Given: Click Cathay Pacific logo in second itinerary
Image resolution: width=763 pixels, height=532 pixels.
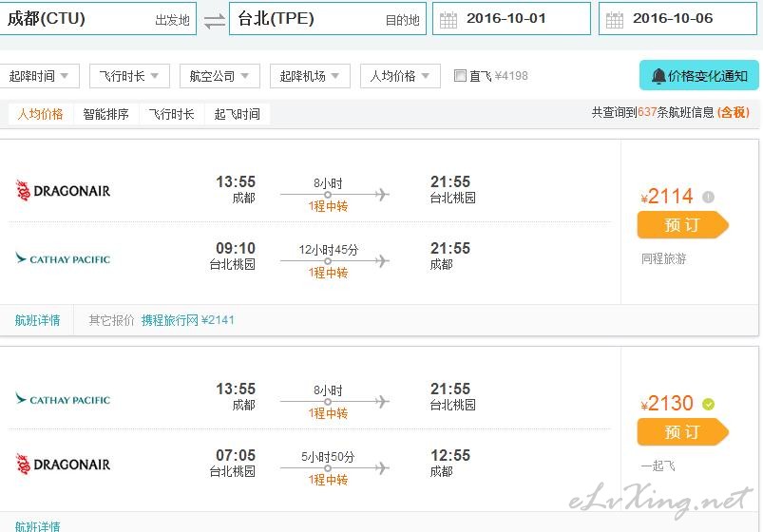Looking at the screenshot, I should coord(63,399).
